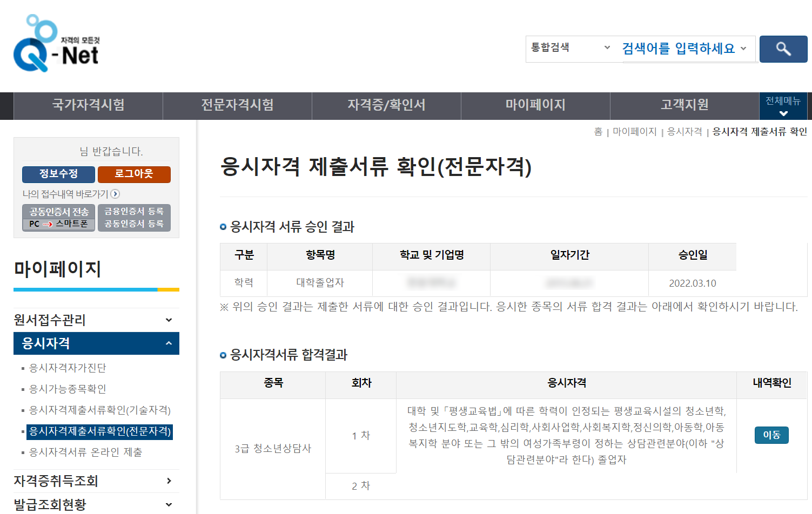Click the 응시자격서류 합격결과 heading

[289, 355]
